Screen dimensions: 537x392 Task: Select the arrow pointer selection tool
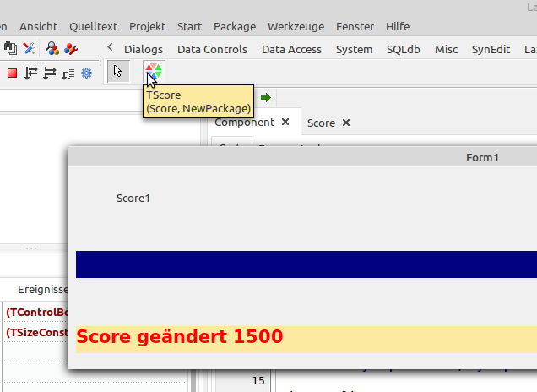[118, 72]
